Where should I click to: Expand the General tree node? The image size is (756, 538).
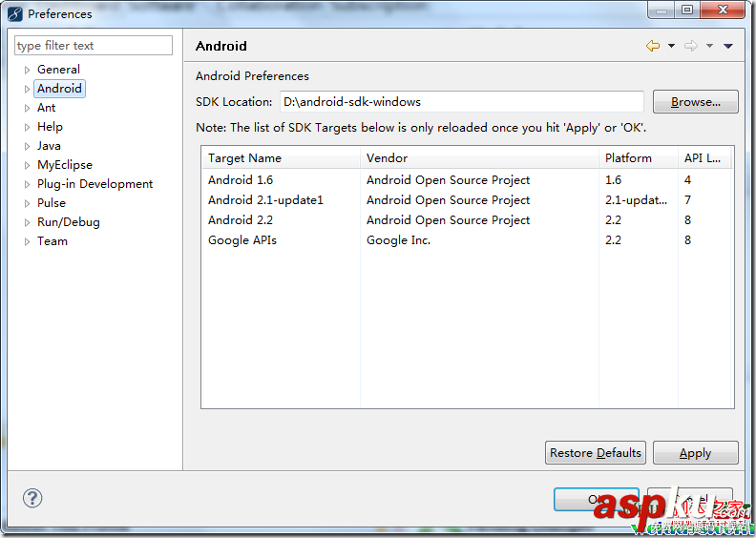pos(27,70)
